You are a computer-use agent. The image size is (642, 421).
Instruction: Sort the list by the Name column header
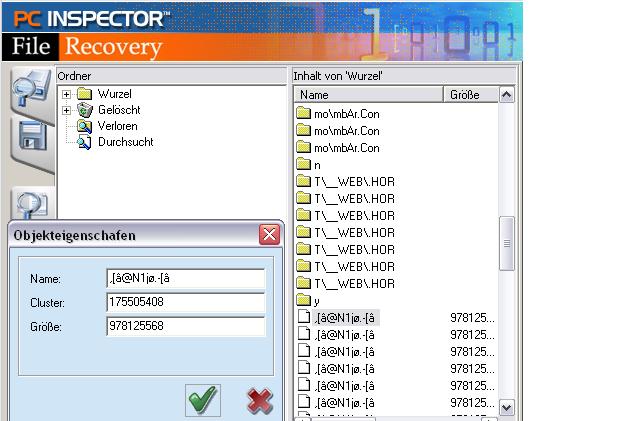pyautogui.click(x=368, y=95)
